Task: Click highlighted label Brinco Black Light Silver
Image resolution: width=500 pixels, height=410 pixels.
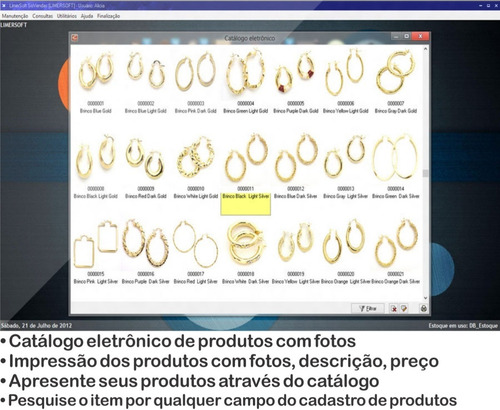Action: pos(246,196)
